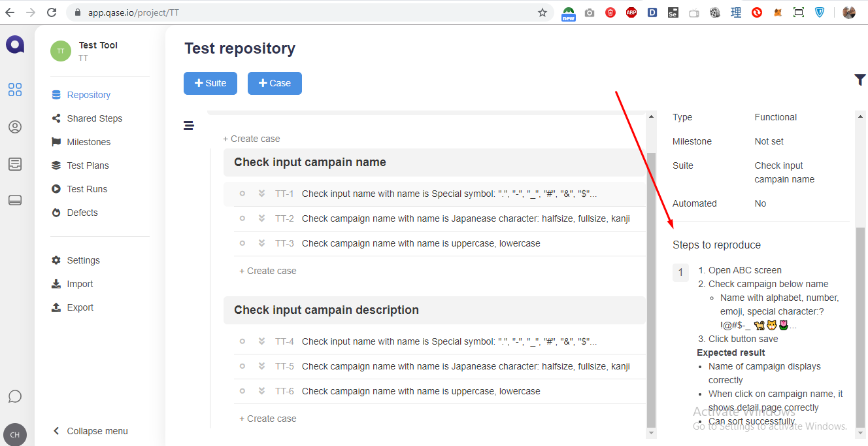Click step number 1 badge

click(x=680, y=273)
